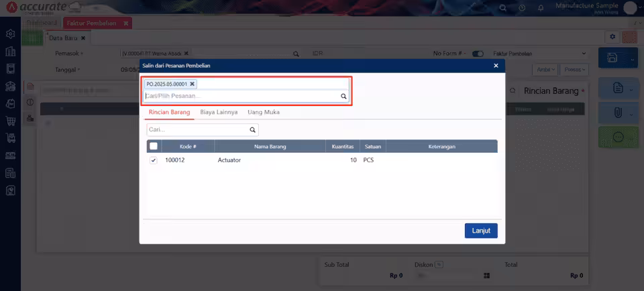Switch to Uang Muka tab
Screen dimensions: 644x291
(x=264, y=112)
